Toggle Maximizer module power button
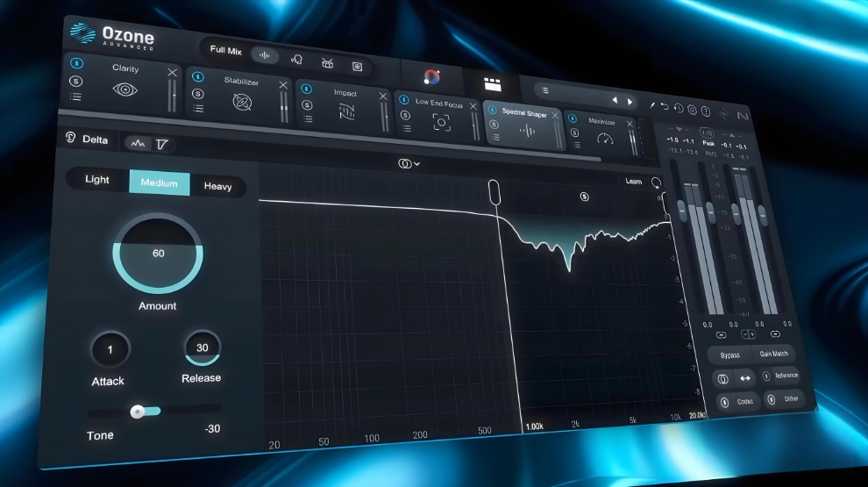The image size is (868, 487). 573,119
